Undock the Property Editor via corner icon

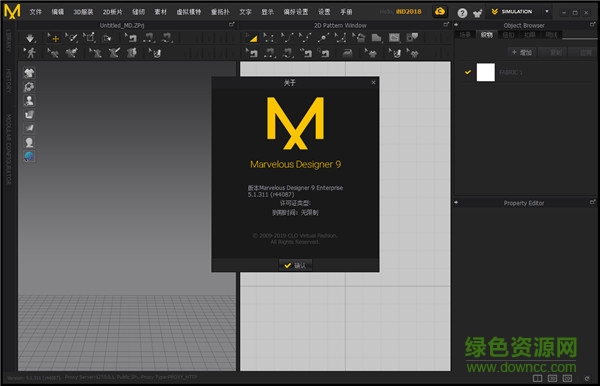[593, 202]
